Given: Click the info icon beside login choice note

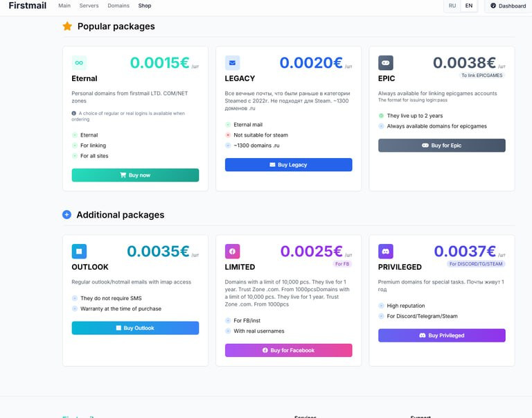Looking at the screenshot, I should coord(73,114).
